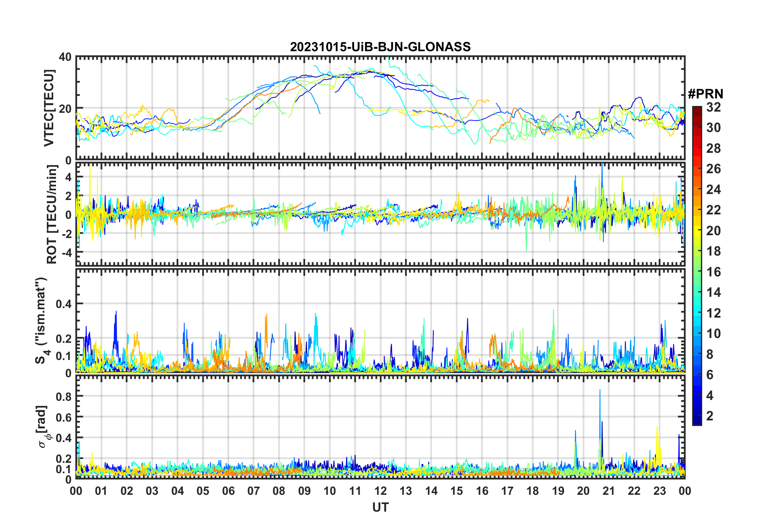
Task: Click the 0.1 tick on sigma-phi axis
Action: click(x=64, y=469)
